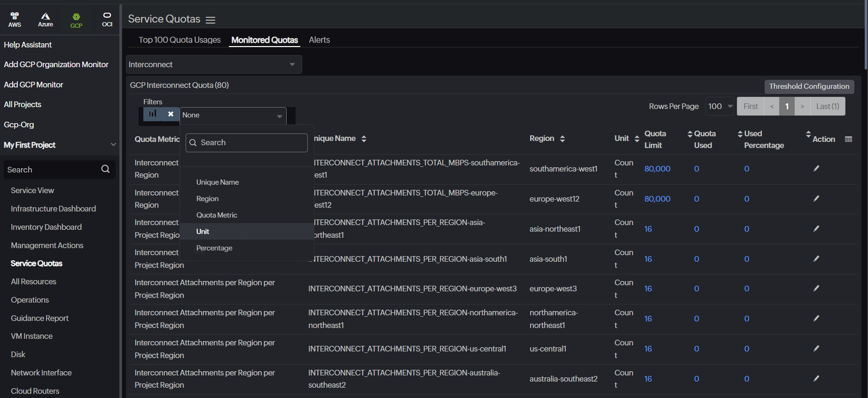Open the Interconnect service dropdown
The image size is (868, 398).
point(214,64)
